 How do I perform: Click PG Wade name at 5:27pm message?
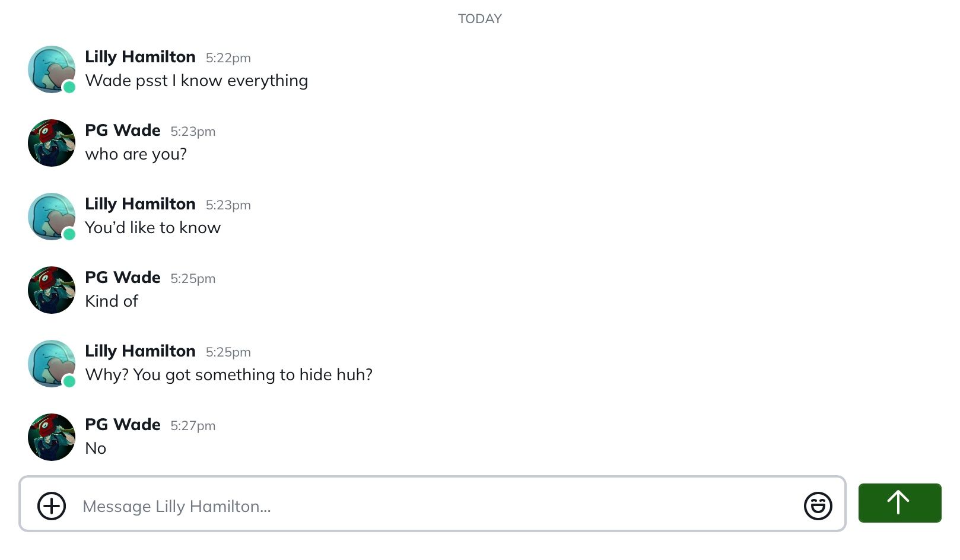[123, 425]
